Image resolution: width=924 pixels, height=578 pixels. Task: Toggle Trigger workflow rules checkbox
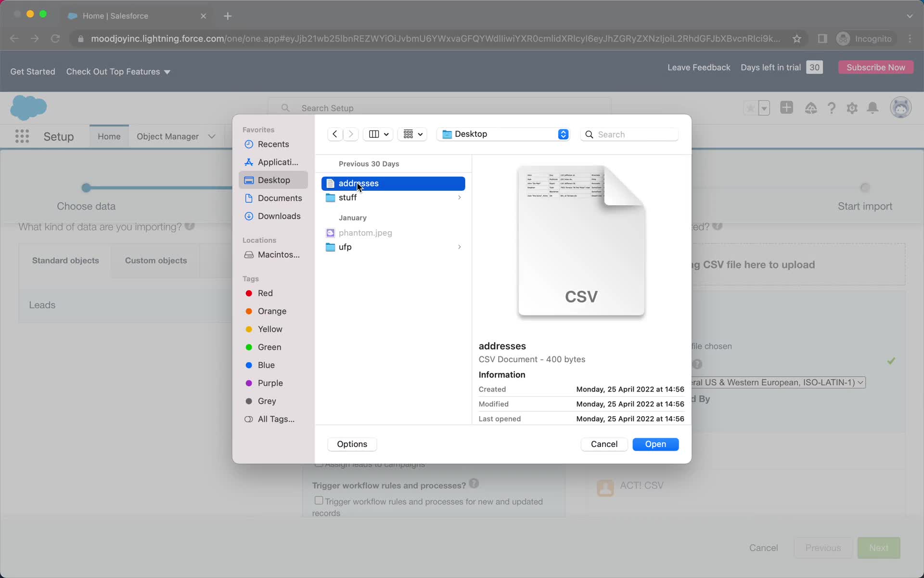point(319,500)
